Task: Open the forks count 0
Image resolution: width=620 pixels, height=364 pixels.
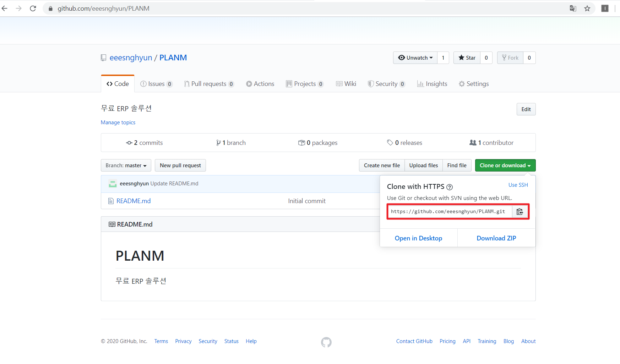Action: 529,58
